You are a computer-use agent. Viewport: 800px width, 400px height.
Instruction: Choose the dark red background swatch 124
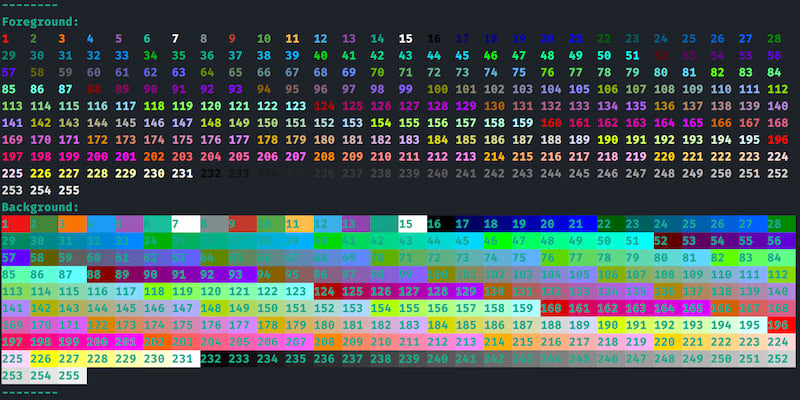328,291
